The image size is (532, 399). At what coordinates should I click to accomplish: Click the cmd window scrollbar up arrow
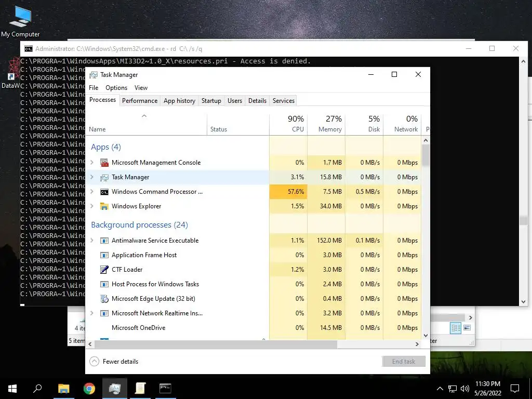pos(523,61)
